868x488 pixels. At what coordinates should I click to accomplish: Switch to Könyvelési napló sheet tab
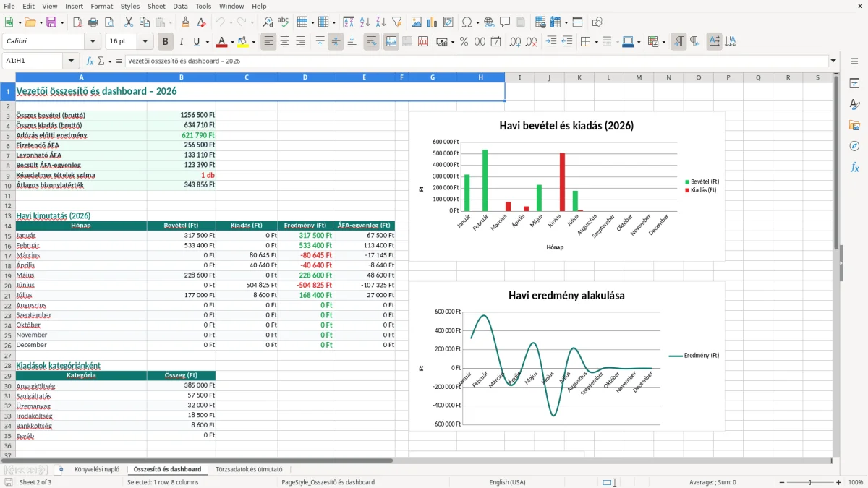(97, 470)
